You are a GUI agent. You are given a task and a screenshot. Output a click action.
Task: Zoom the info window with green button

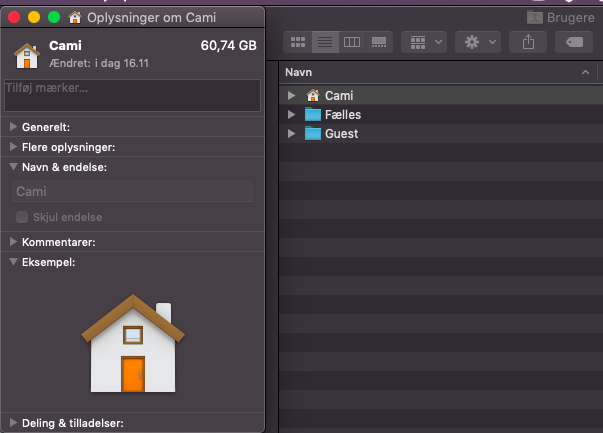tap(54, 17)
